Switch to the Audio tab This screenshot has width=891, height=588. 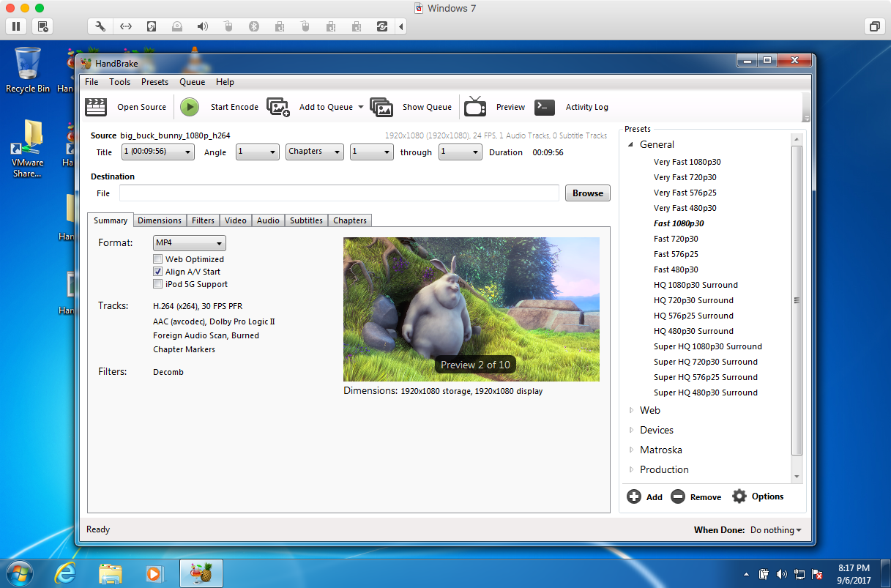click(x=268, y=220)
